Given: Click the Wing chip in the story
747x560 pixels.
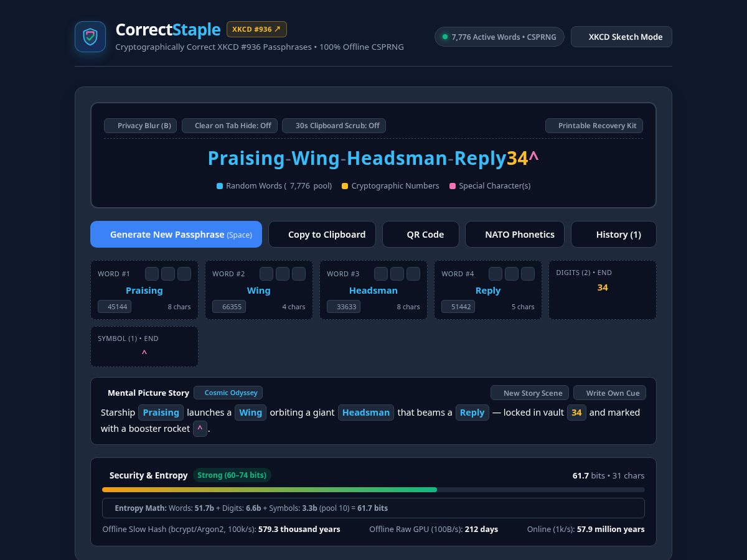Looking at the screenshot, I should [251, 413].
